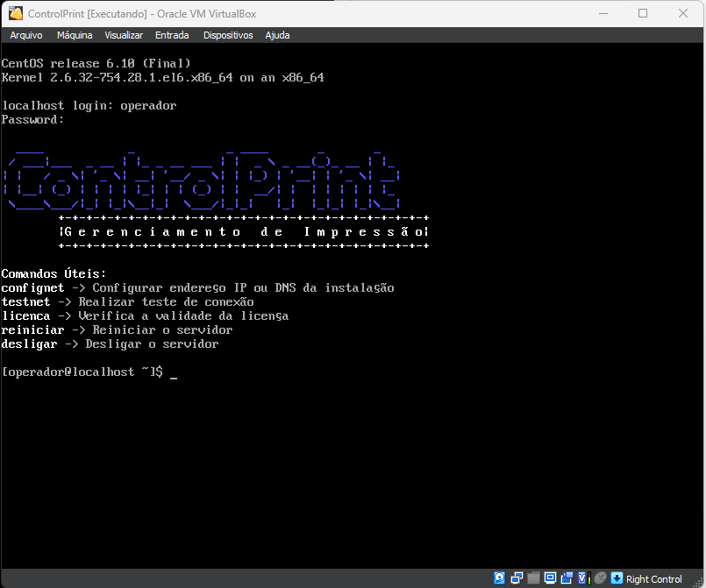Click the display monitor status icon
The image size is (706, 588).
[550, 578]
